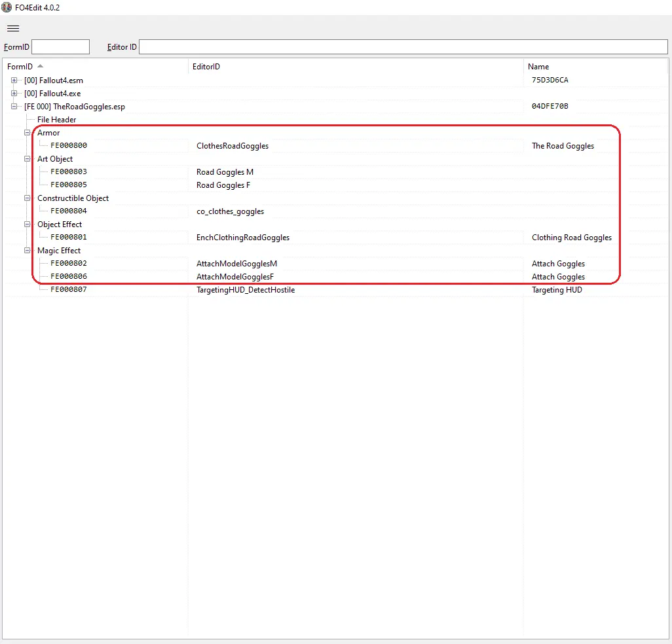Select record FE000803
The width and height of the screenshot is (672, 644).
[69, 171]
